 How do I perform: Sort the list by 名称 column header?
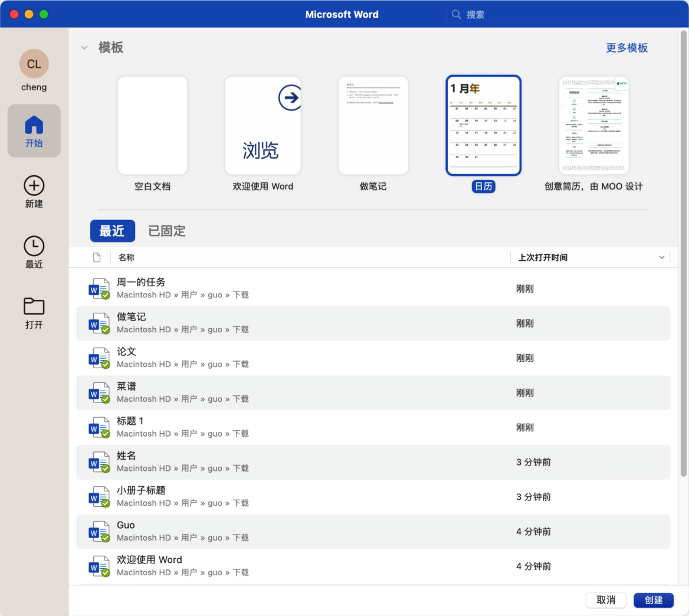click(x=126, y=258)
